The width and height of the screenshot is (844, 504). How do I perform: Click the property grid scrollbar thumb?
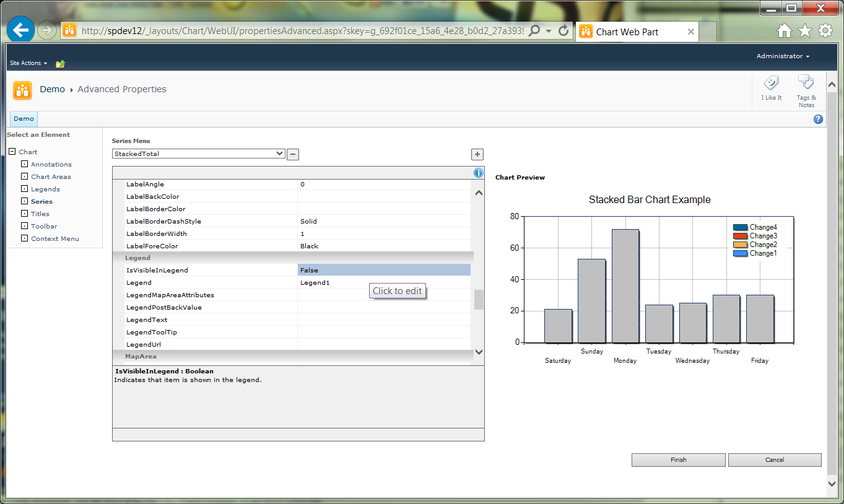(479, 300)
